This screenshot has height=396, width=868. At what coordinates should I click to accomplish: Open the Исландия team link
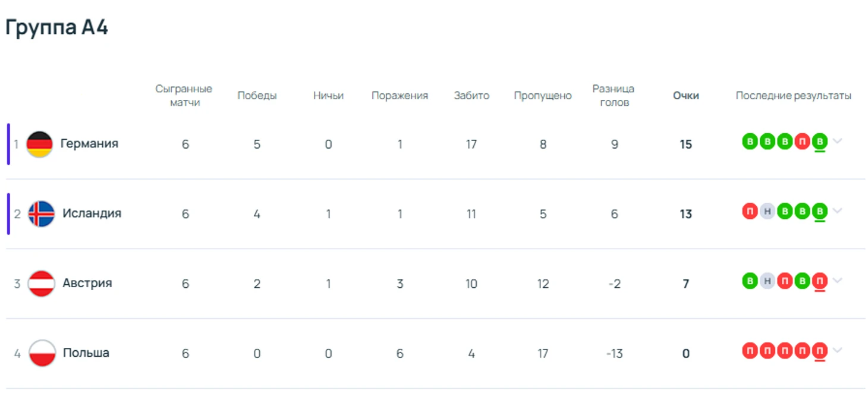point(92,213)
